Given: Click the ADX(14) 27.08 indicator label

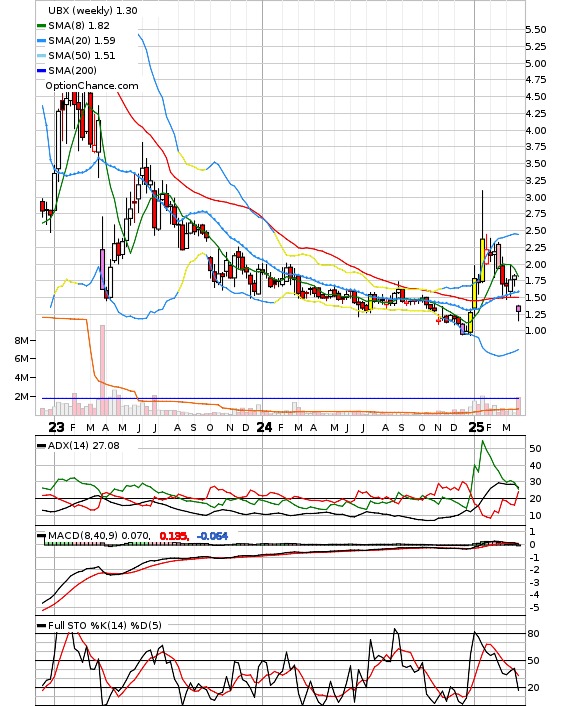Looking at the screenshot, I should 84,446.
